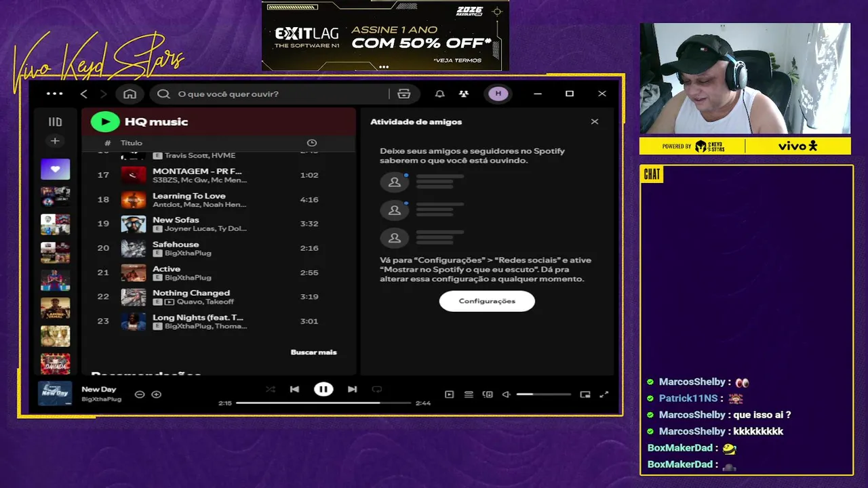Open artist link Joyner Lucas, Ty Dol...
This screenshot has height=488, width=868.
pyautogui.click(x=205, y=228)
